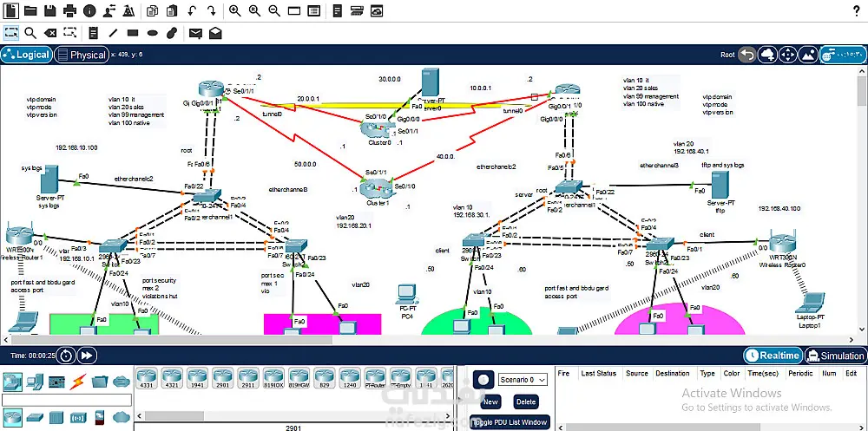Click the New scenario button

[490, 402]
